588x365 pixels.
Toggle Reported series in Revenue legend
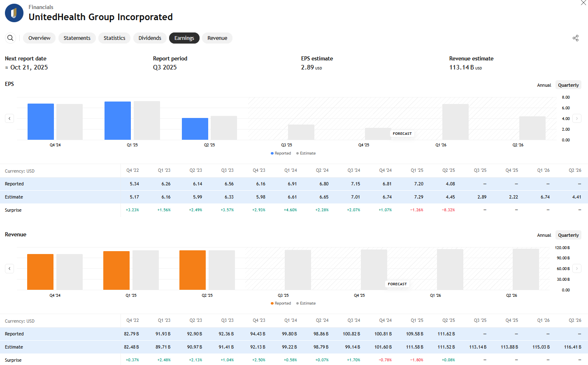click(281, 303)
